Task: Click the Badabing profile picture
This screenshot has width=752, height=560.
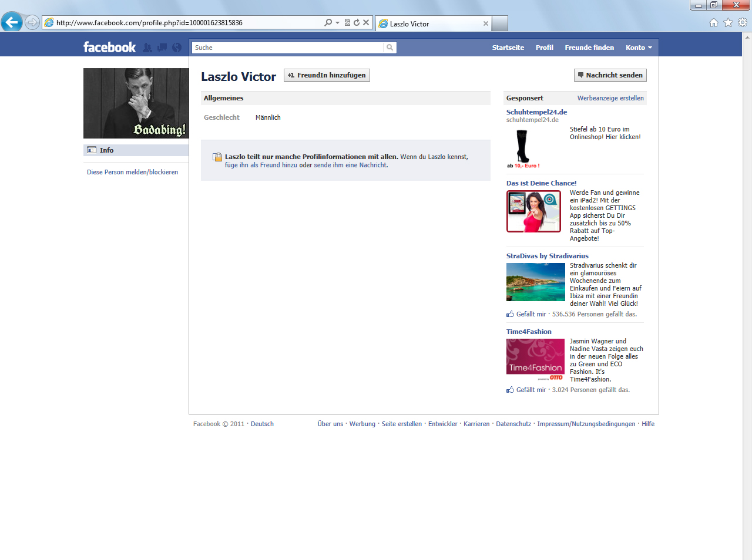Action: [136, 103]
